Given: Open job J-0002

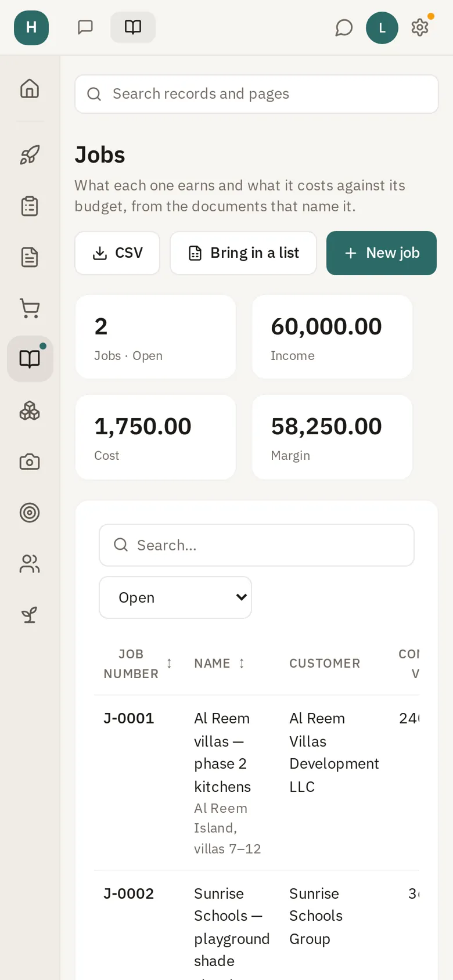Looking at the screenshot, I should tap(129, 893).
